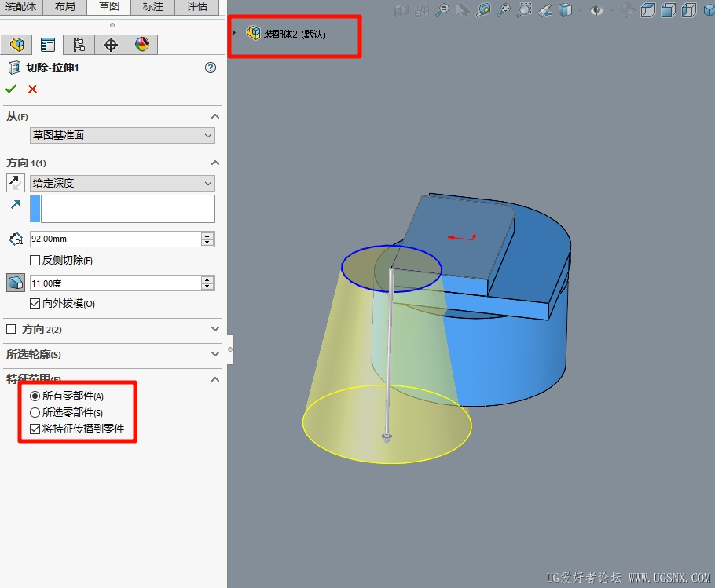Click the direction of extrusion arrow icon
The image size is (715, 588).
point(16,204)
